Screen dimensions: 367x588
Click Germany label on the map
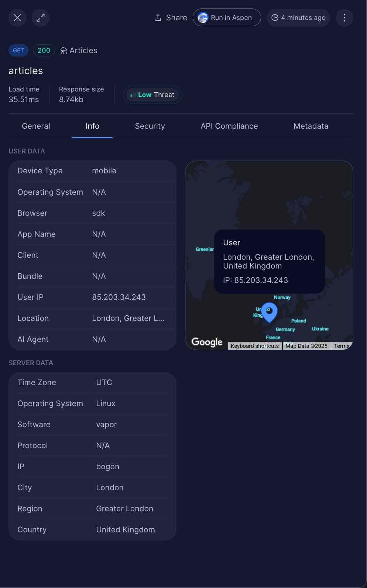tap(285, 329)
